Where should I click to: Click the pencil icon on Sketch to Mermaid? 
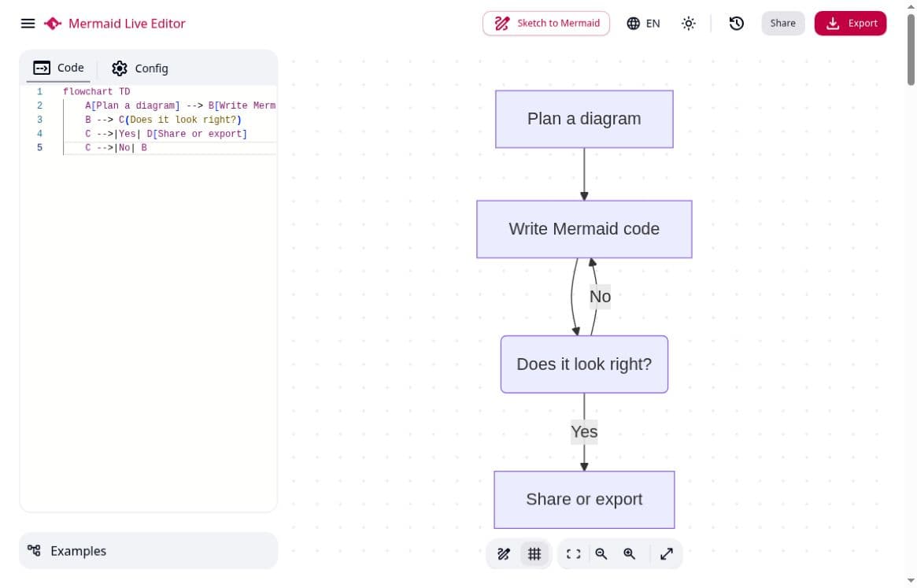(x=501, y=24)
